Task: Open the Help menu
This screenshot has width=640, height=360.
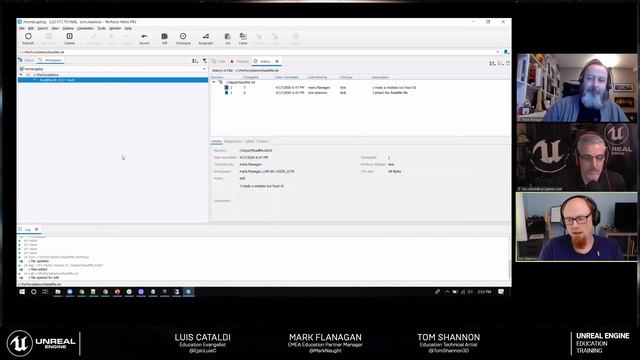Action: 128,29
